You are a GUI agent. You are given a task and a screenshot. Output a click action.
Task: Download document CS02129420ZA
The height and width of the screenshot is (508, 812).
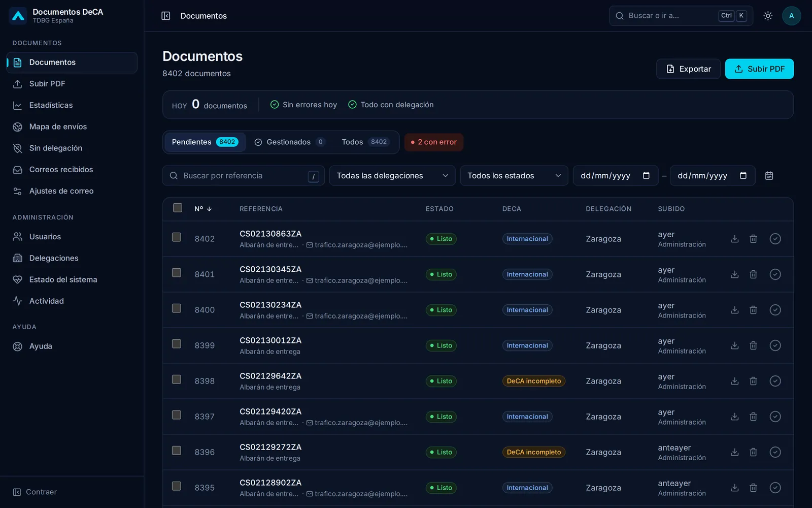pos(734,417)
